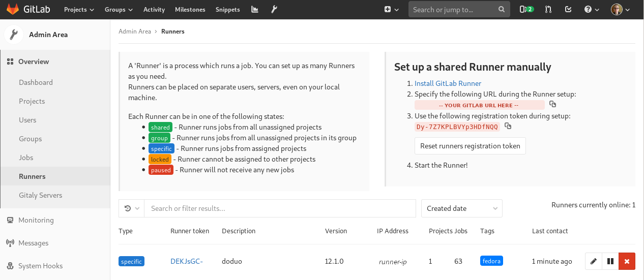Screen dimensions: 644x280
Task: Open the merge requests icon in navbar
Action: click(548, 10)
